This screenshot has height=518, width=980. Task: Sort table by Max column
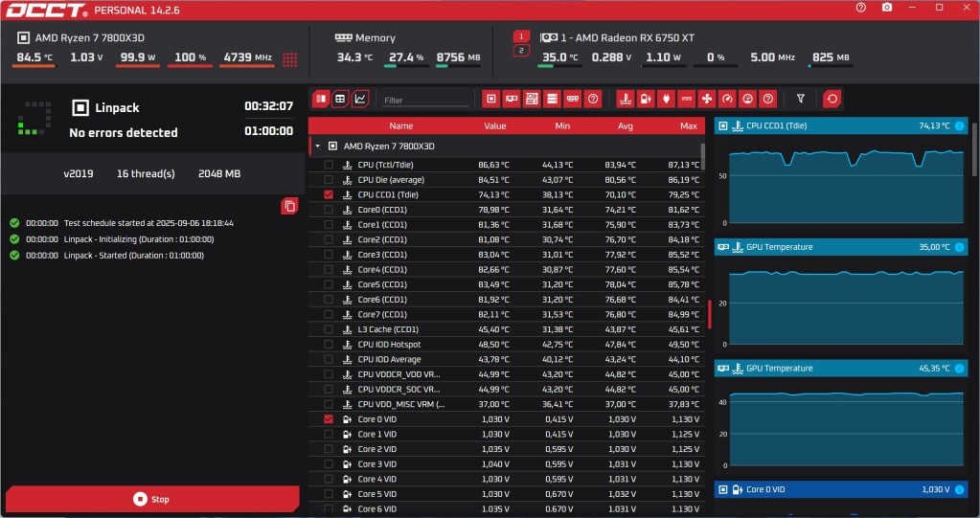689,125
